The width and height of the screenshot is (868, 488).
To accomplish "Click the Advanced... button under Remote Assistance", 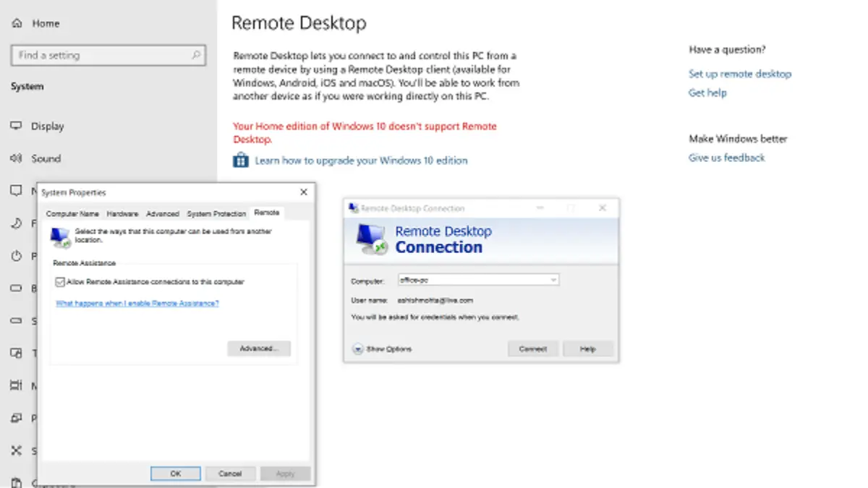I will point(259,348).
